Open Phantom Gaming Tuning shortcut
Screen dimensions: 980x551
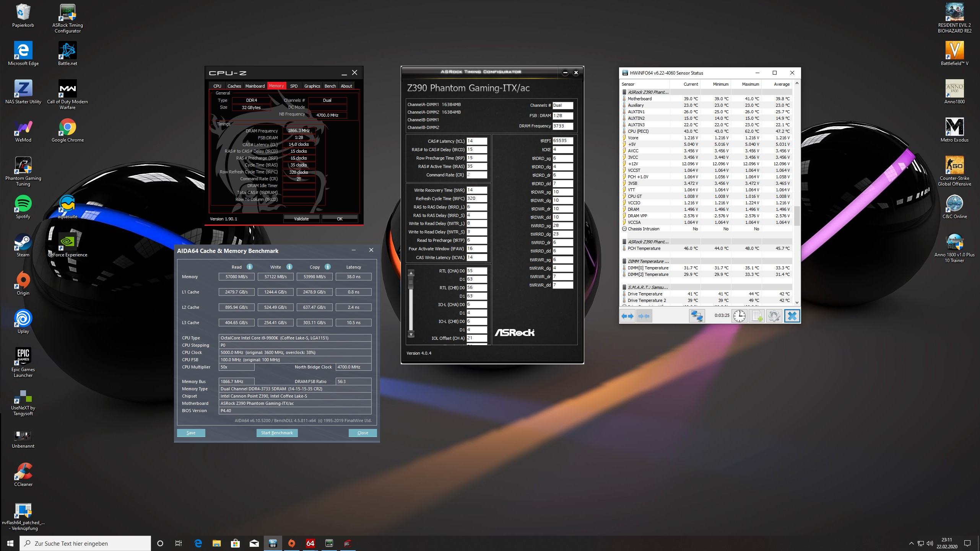(x=23, y=171)
